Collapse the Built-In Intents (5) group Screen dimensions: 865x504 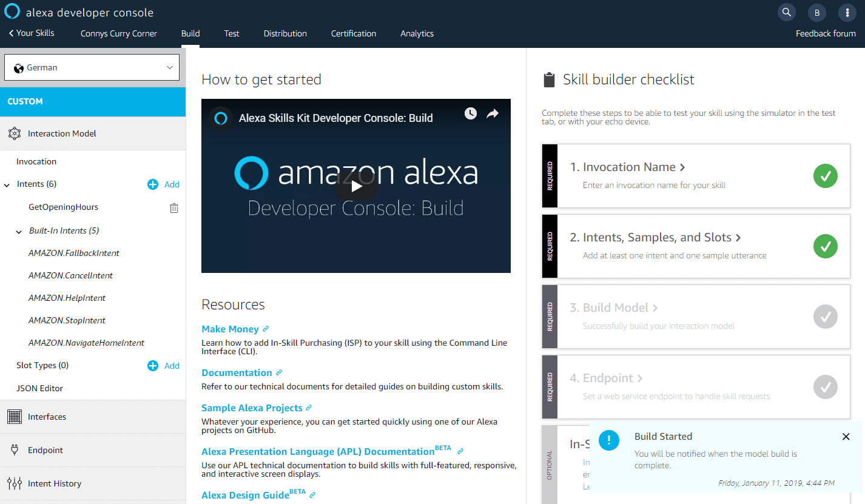click(x=19, y=231)
